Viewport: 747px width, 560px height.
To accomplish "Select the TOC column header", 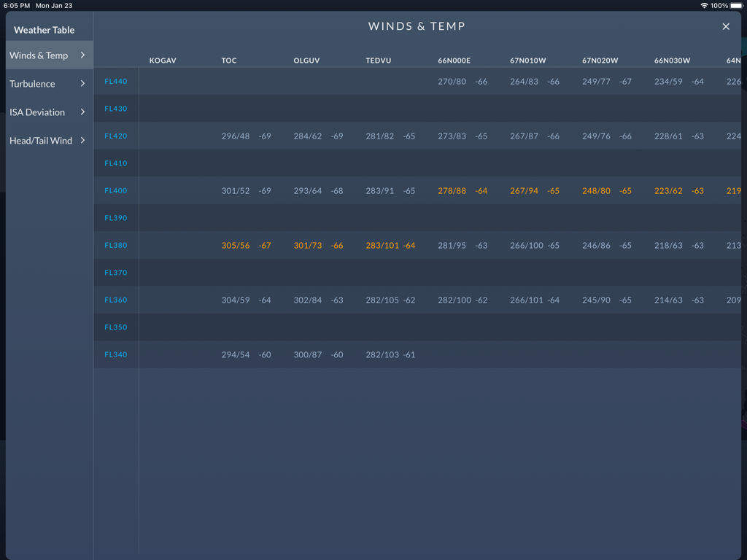I will 228,61.
